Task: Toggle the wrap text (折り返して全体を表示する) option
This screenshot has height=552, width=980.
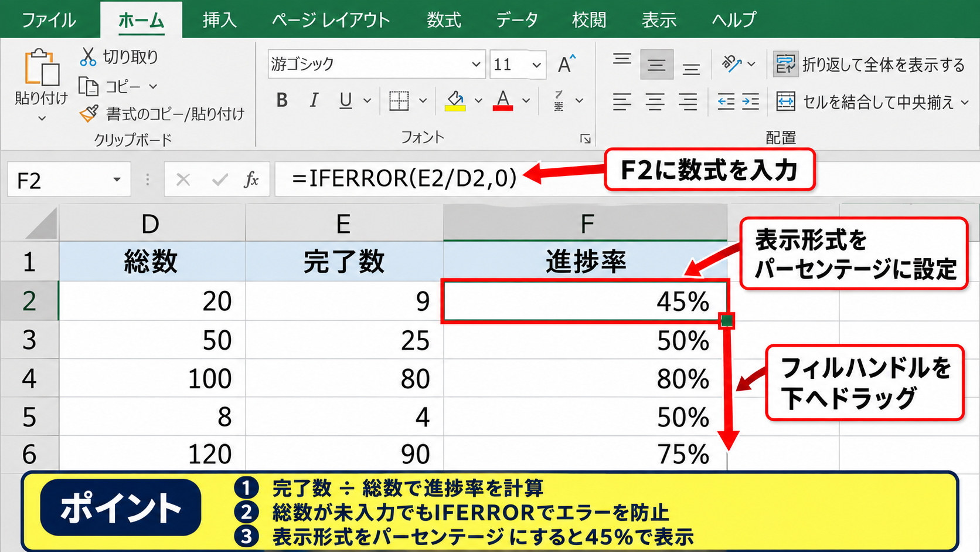Action: [x=869, y=65]
